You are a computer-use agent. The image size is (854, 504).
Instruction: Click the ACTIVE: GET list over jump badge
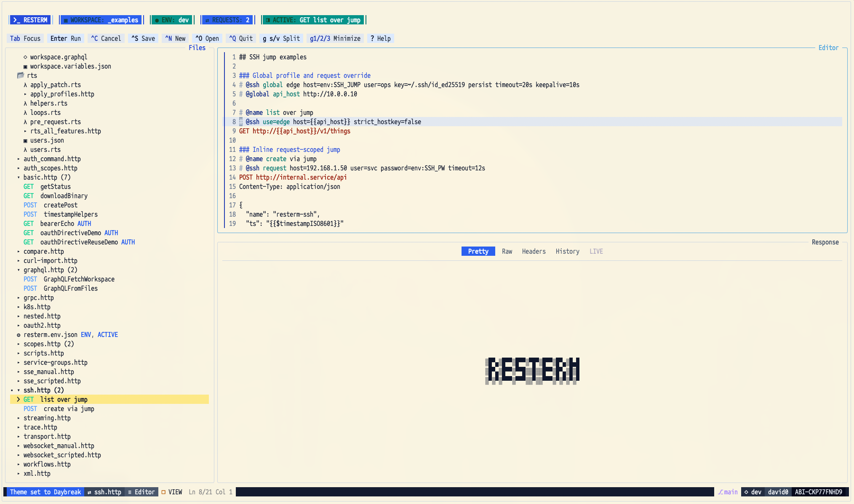point(313,20)
